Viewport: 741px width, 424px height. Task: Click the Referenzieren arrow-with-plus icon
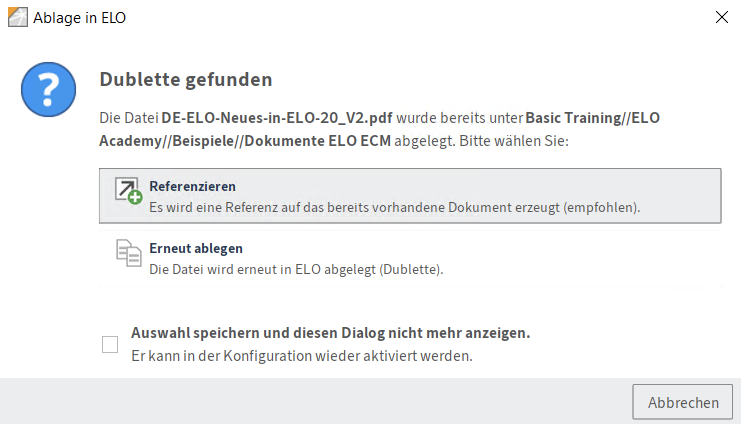click(x=128, y=191)
